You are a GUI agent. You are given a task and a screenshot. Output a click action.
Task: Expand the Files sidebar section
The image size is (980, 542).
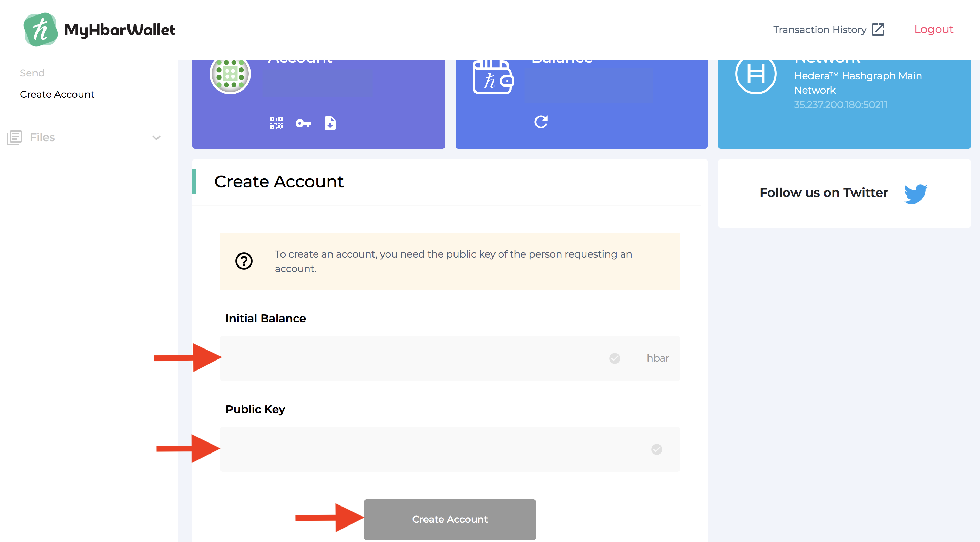[x=43, y=137]
